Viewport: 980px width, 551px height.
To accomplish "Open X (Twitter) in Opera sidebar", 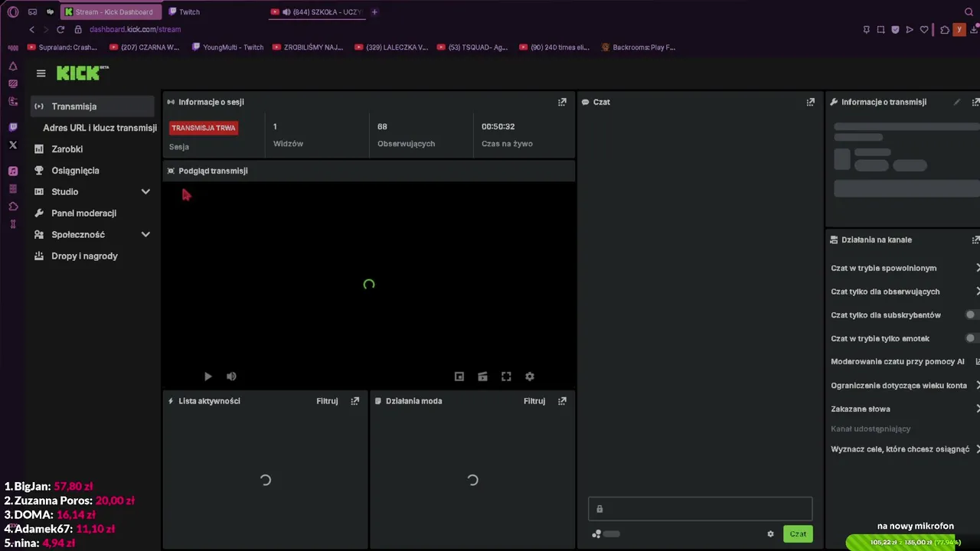I will pyautogui.click(x=13, y=145).
